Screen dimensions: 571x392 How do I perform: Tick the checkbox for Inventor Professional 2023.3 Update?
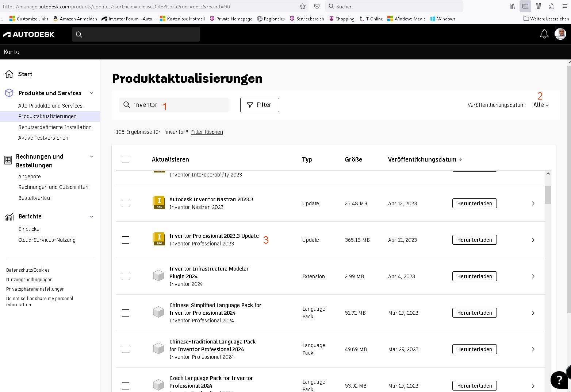coord(126,240)
